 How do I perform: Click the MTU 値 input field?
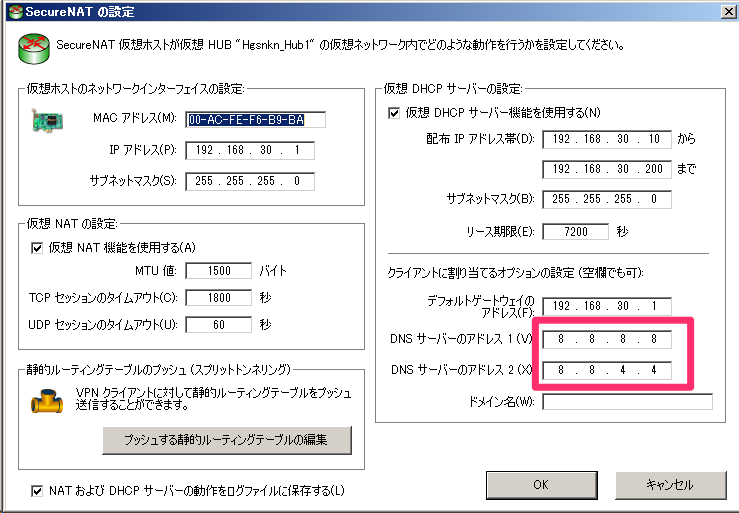pos(219,271)
